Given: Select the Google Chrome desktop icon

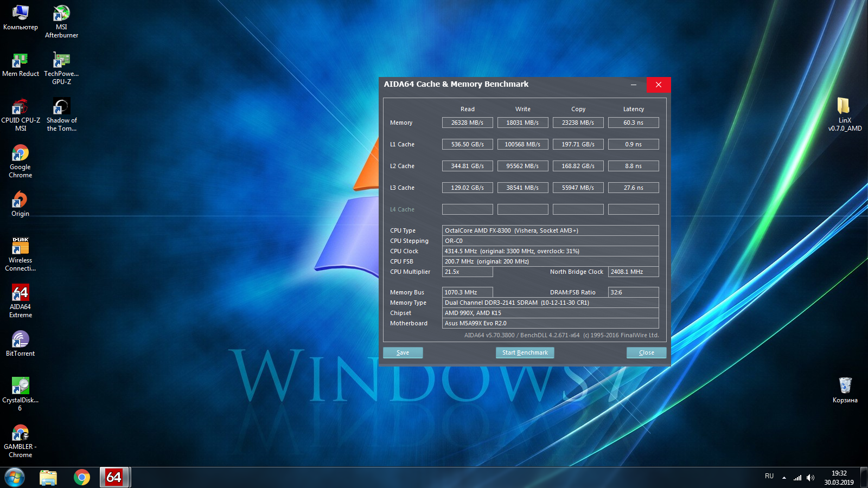Looking at the screenshot, I should 21,162.
